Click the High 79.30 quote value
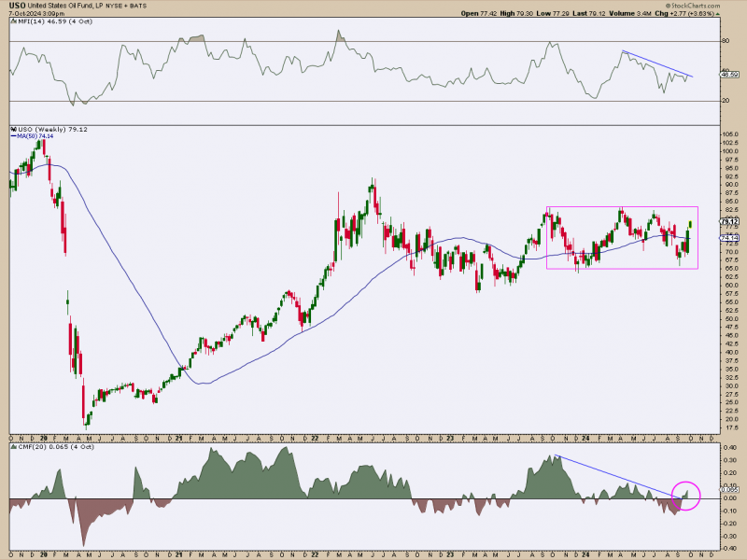 point(515,14)
